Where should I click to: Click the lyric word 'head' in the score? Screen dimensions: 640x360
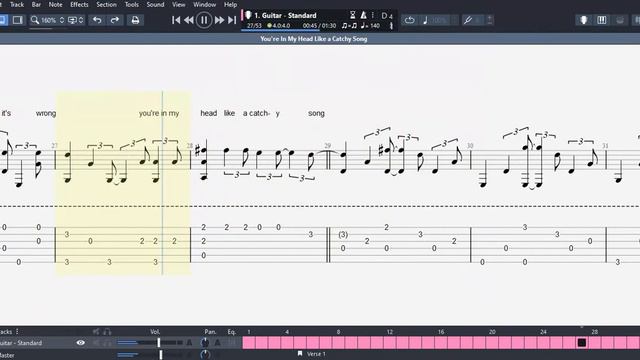(x=209, y=113)
